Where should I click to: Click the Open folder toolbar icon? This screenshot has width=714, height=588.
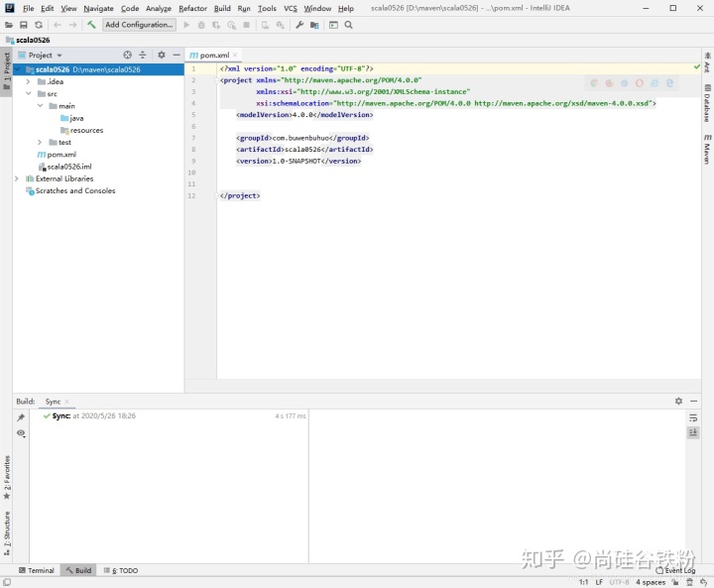[x=9, y=25]
